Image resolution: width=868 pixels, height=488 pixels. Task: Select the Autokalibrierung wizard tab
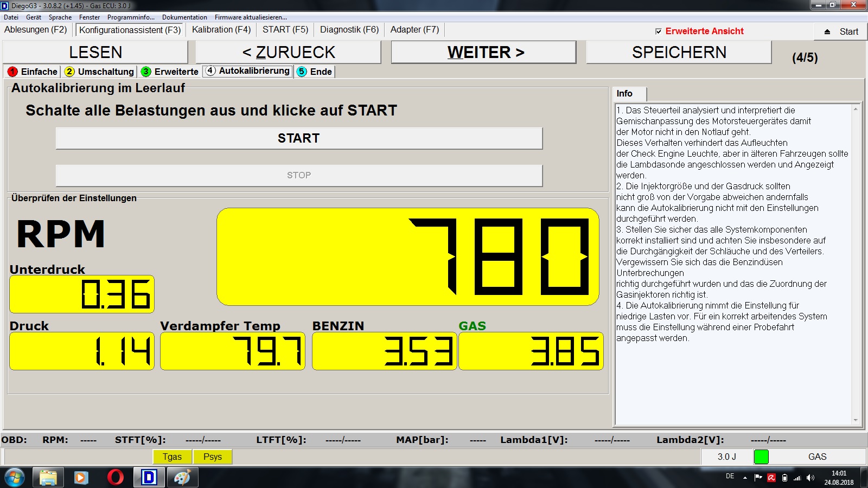pos(248,71)
